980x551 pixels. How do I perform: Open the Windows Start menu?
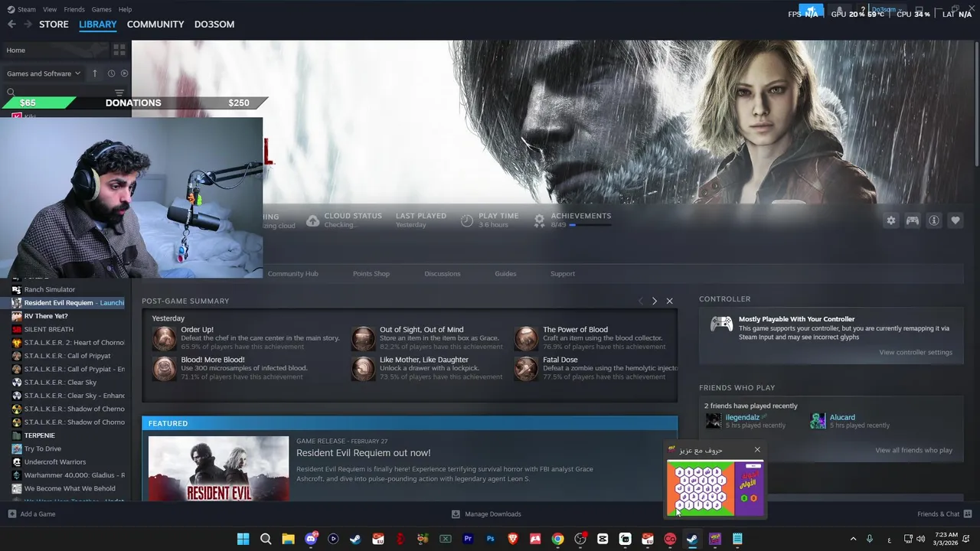[x=243, y=539]
